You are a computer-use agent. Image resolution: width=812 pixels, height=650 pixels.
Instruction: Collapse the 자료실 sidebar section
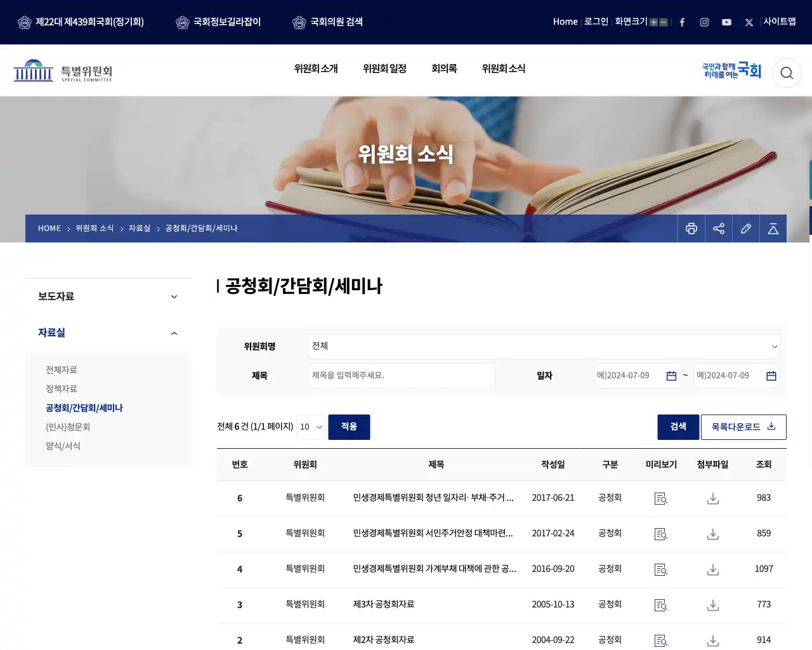click(x=108, y=333)
